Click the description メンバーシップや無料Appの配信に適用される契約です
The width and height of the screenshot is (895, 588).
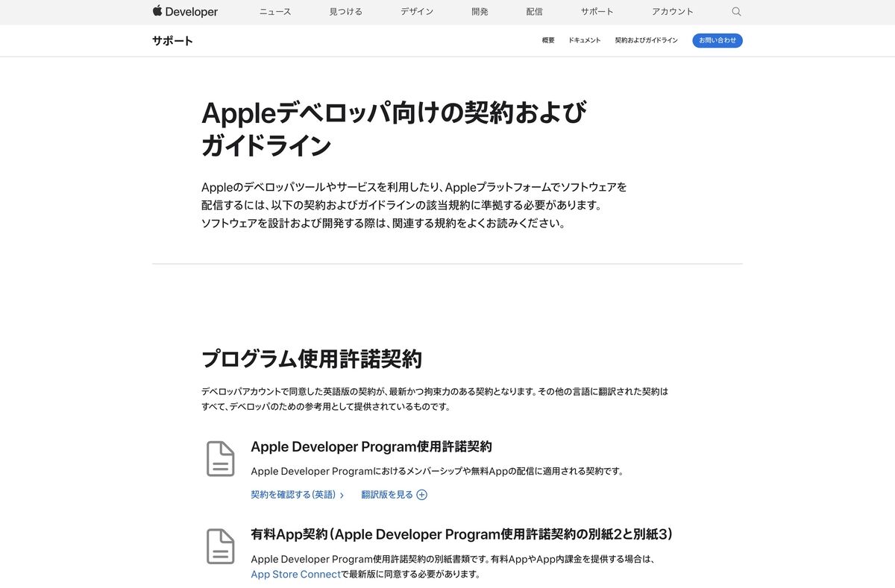(437, 471)
